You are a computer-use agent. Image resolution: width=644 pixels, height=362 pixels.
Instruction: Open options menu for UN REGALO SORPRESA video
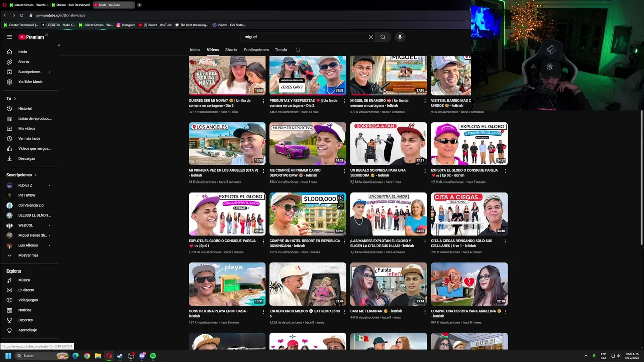[425, 171]
